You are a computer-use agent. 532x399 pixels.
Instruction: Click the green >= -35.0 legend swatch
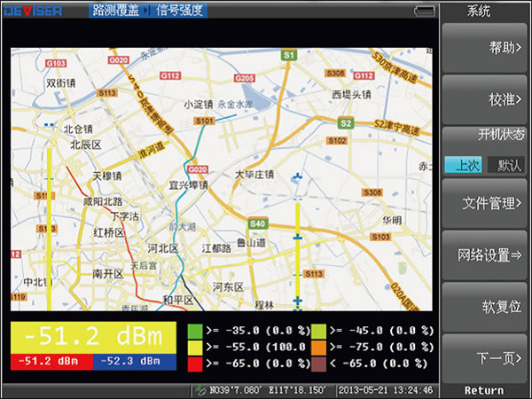(194, 331)
